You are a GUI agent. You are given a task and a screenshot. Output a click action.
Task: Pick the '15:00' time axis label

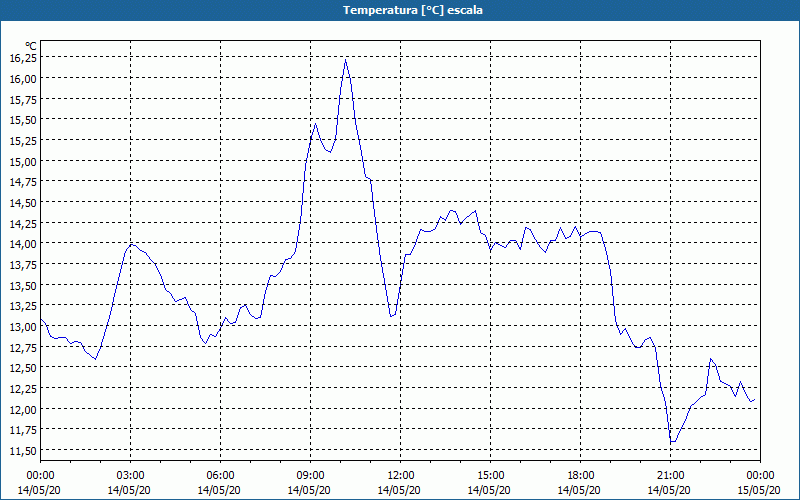coord(491,476)
